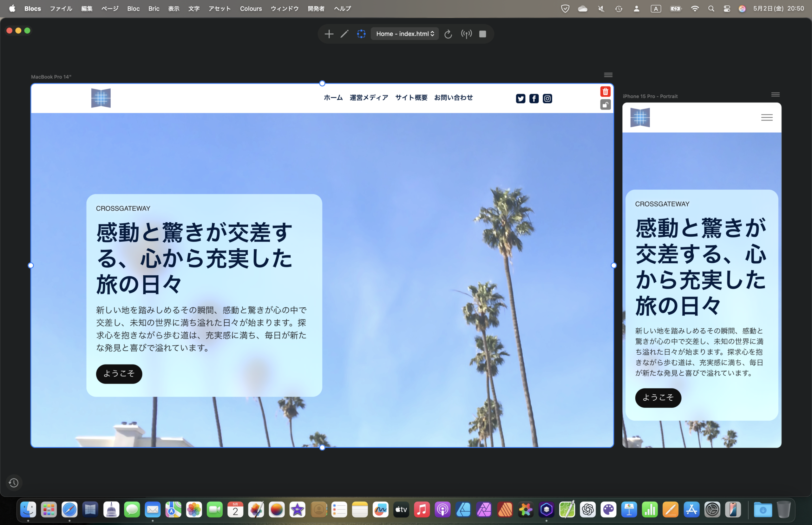812x525 pixels.
Task: Open the history icon at the bottom left
Action: point(14,482)
